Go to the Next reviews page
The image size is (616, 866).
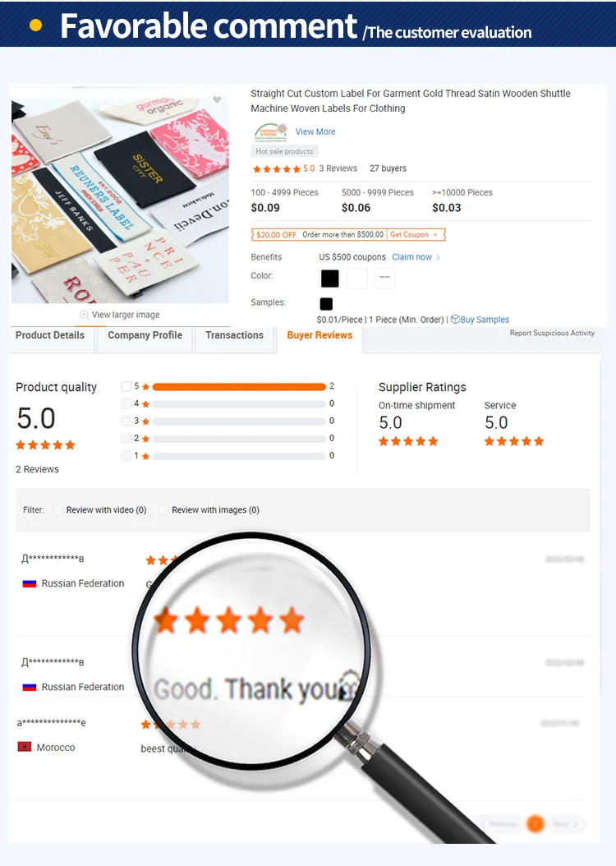[565, 823]
